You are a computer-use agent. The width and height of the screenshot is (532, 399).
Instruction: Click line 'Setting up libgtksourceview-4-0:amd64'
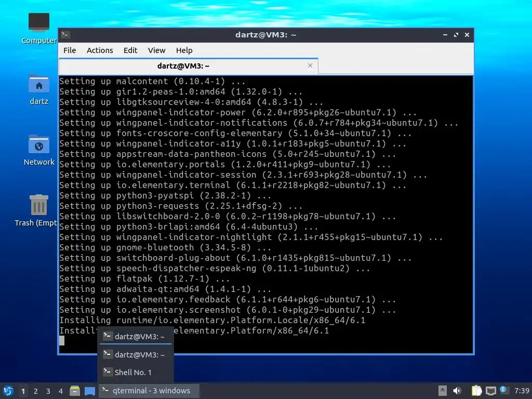click(x=191, y=102)
